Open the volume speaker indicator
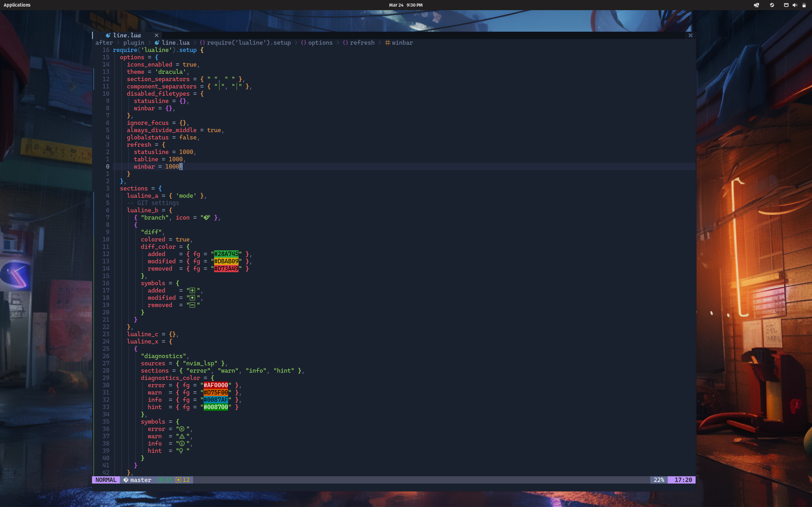The image size is (812, 507). (795, 5)
